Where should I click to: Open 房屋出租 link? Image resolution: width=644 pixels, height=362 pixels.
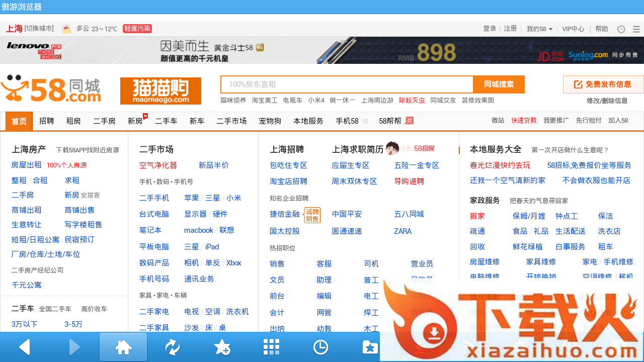pyautogui.click(x=26, y=165)
